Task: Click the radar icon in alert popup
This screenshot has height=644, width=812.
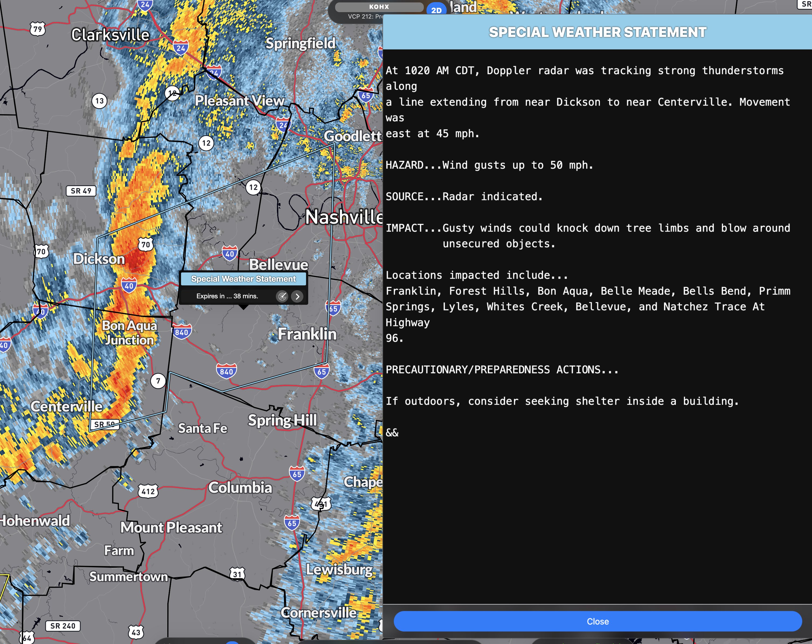Action: (x=282, y=296)
